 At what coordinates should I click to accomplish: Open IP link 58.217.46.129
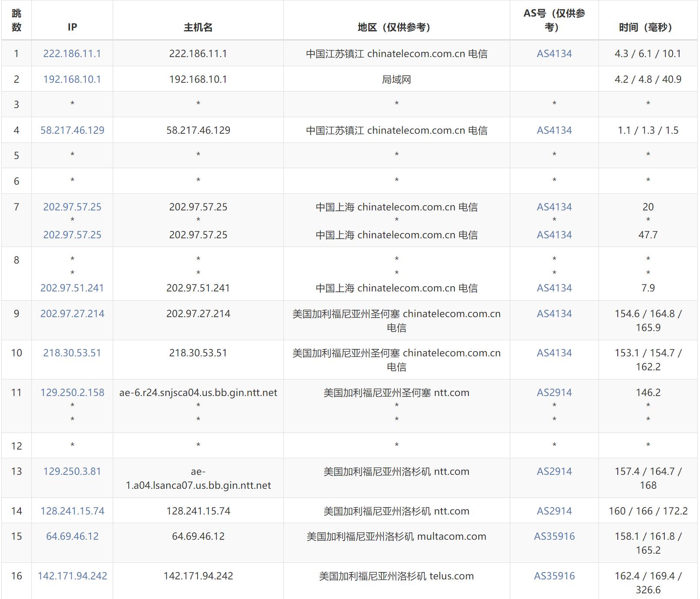pyautogui.click(x=72, y=130)
